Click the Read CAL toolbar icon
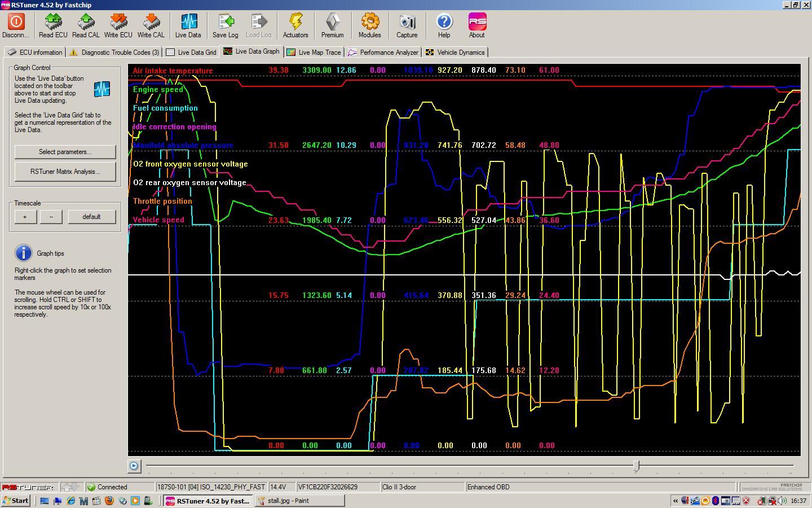The width and height of the screenshot is (812, 508). coord(86,23)
